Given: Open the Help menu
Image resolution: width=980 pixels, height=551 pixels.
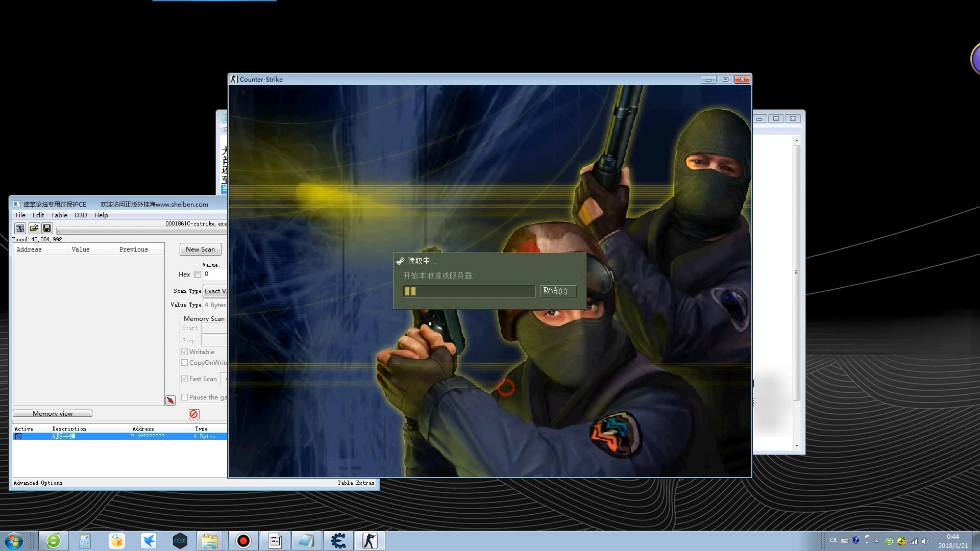Looking at the screenshot, I should 101,215.
